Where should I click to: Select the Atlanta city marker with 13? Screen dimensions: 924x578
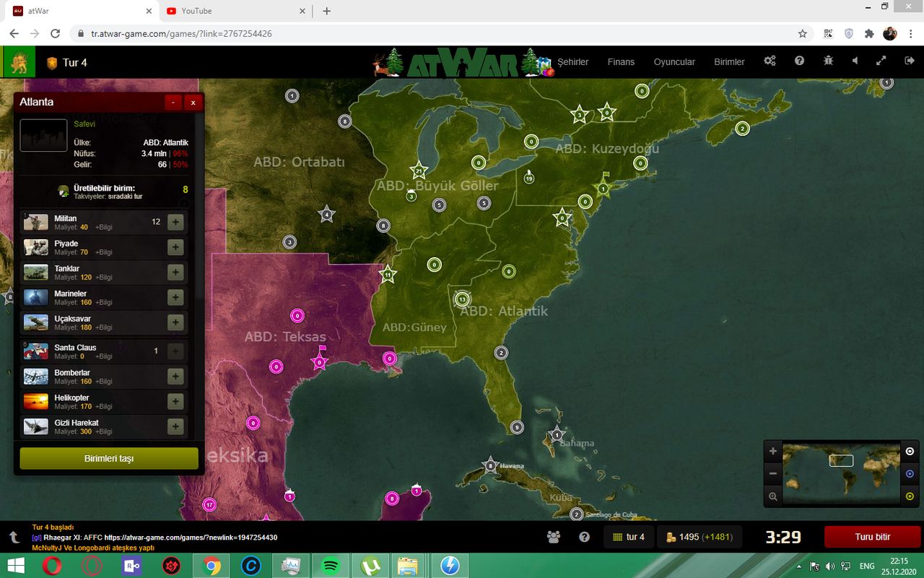pos(463,299)
